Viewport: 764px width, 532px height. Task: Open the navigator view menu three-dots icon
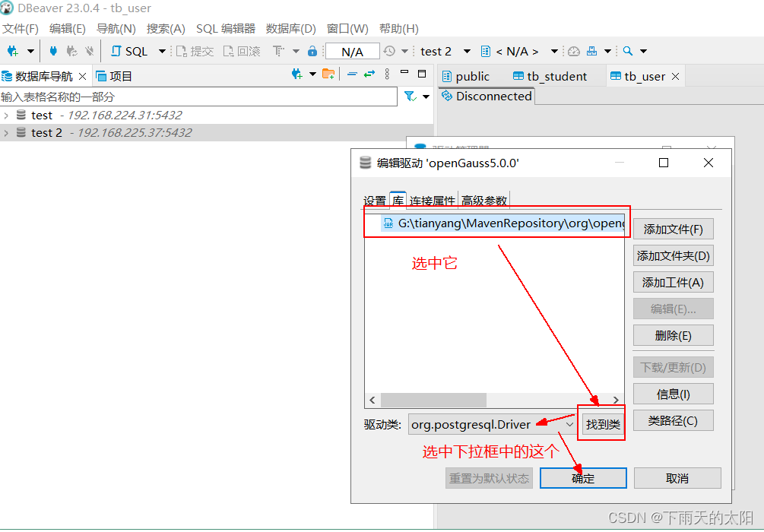click(x=387, y=74)
